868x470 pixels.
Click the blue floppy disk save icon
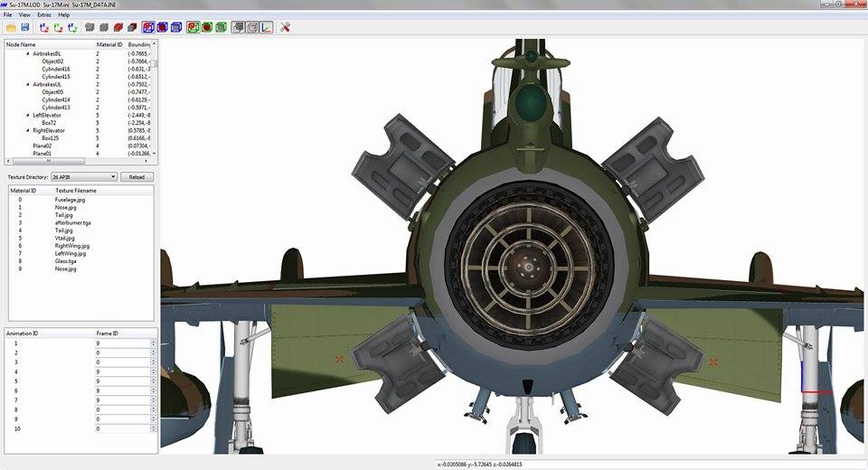[25, 27]
